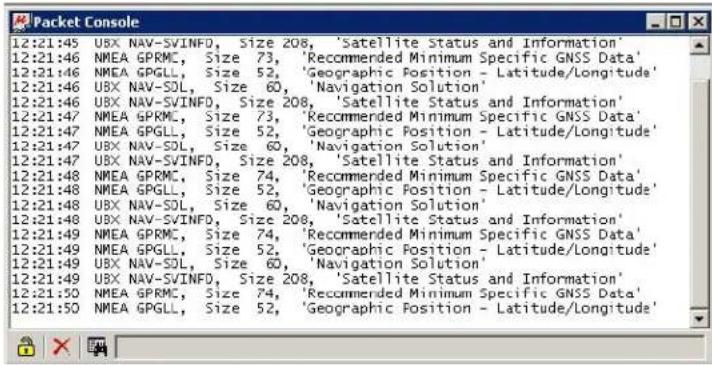This screenshot has width=712, height=365.
Task: Select the 12:21:50 NMEA GPRMC line
Action: pos(326,293)
